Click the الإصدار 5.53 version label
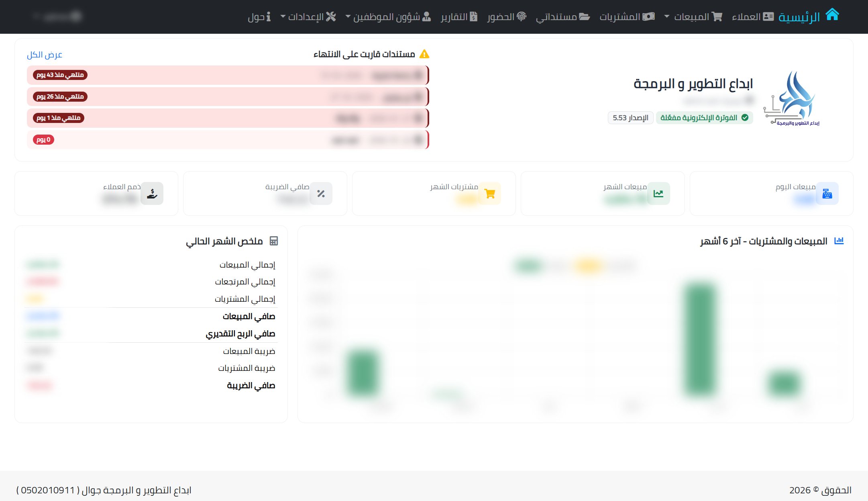The image size is (868, 501). click(x=630, y=118)
